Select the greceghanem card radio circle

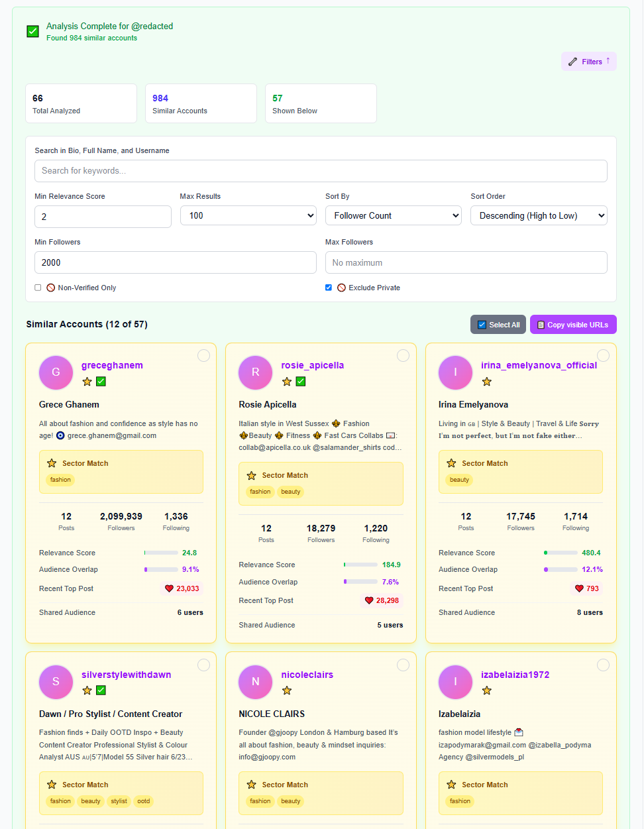pos(203,356)
